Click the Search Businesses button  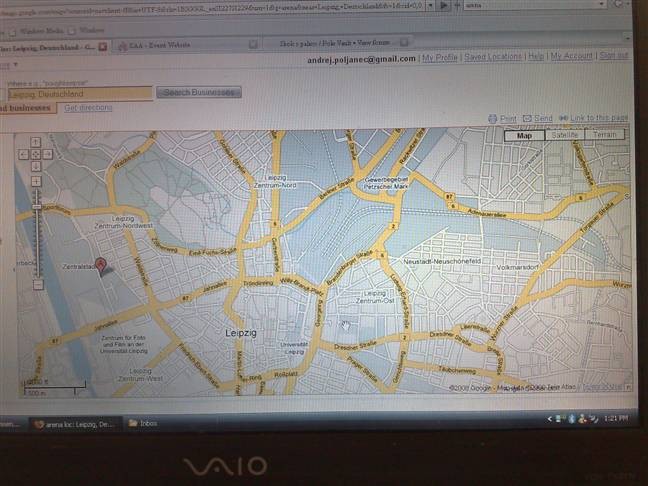point(199,92)
